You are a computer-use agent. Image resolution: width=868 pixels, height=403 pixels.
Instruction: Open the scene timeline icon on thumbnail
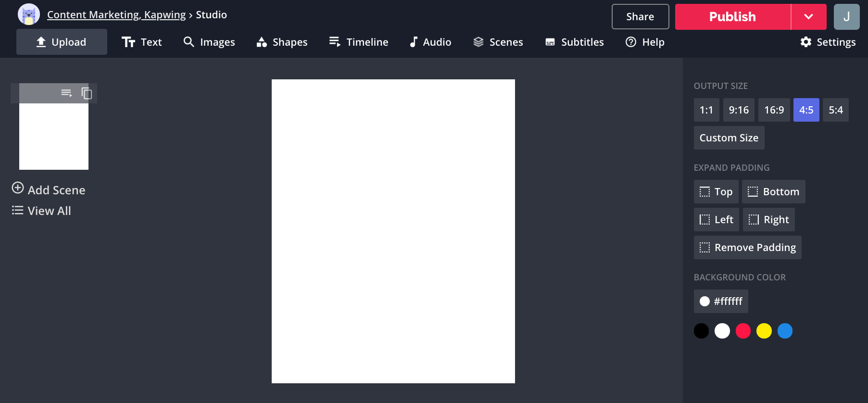(66, 93)
